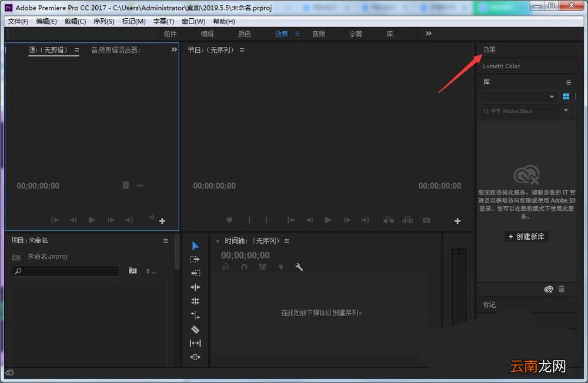Click Create New Library button
The image size is (588, 383).
(526, 237)
